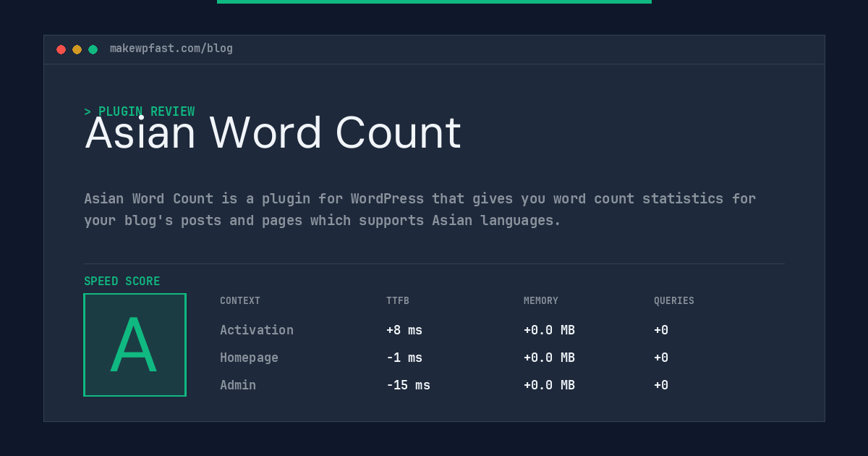Click the Admin queries '+0' value
This screenshot has width=868, height=456.
coord(661,385)
